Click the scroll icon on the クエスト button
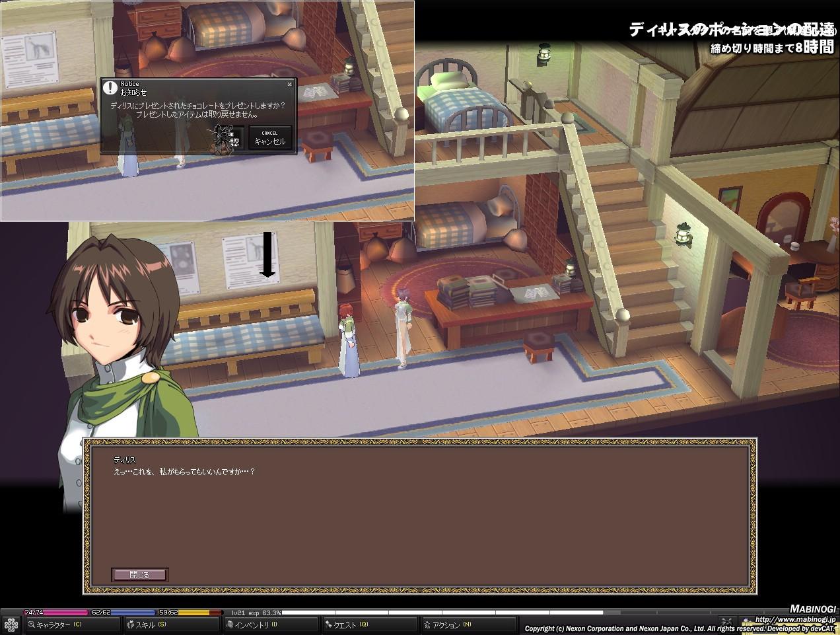This screenshot has height=635, width=840. (328, 624)
